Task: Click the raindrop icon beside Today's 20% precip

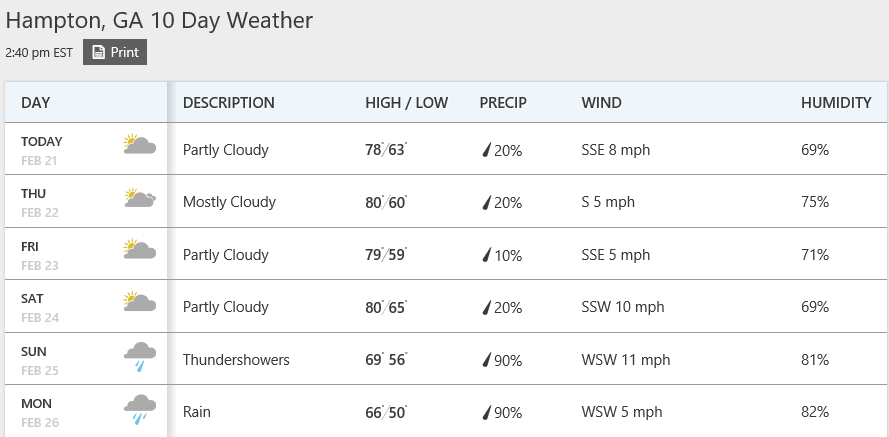Action: click(x=487, y=150)
